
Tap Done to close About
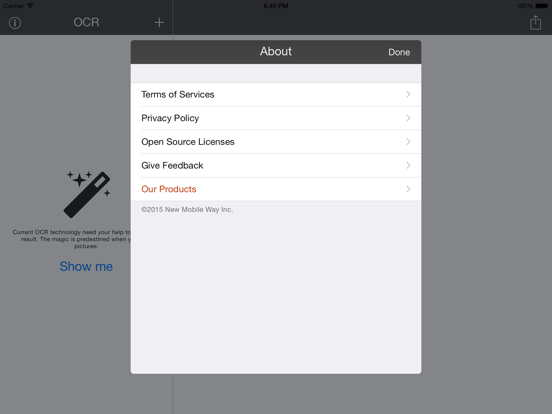tap(399, 52)
